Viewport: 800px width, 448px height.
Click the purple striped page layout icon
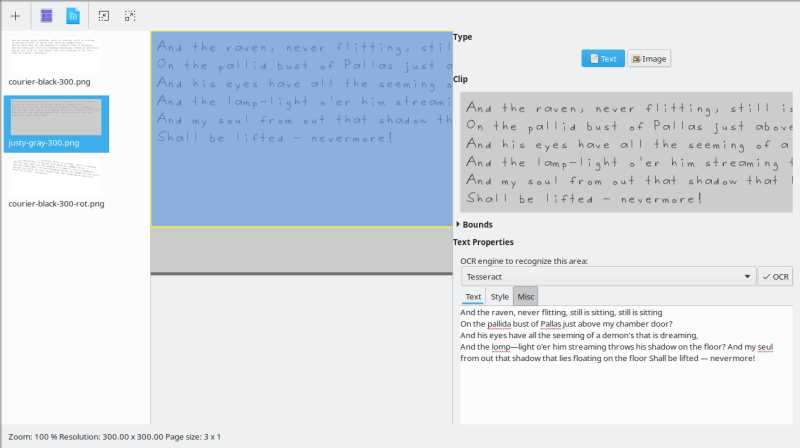click(46, 16)
